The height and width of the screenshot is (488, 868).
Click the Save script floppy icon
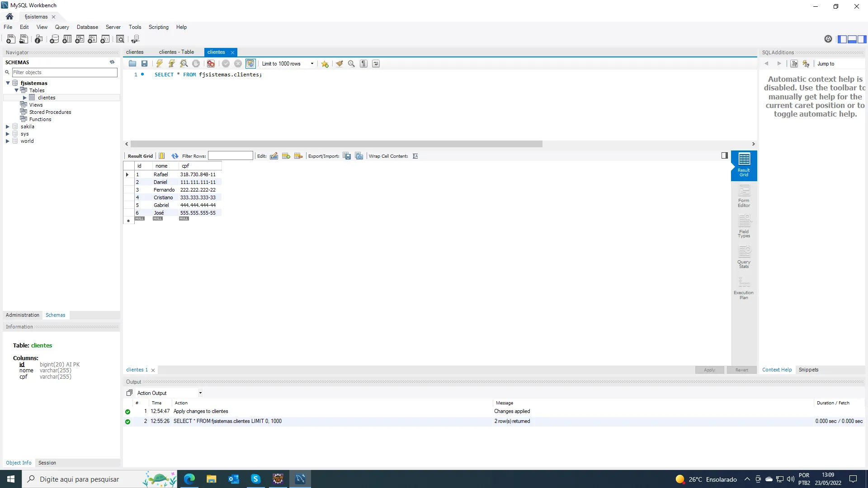tap(144, 64)
